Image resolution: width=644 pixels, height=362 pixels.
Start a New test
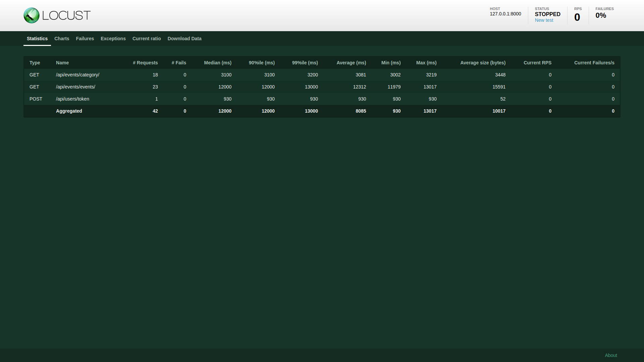point(543,20)
